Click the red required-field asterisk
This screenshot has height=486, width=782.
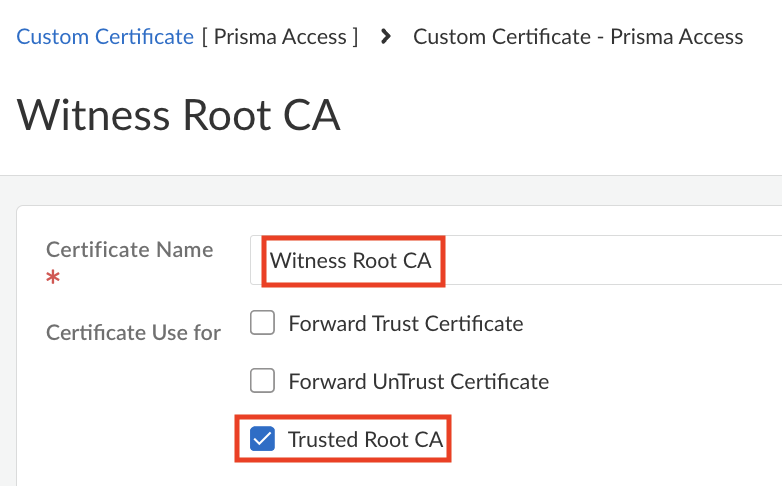point(53,278)
